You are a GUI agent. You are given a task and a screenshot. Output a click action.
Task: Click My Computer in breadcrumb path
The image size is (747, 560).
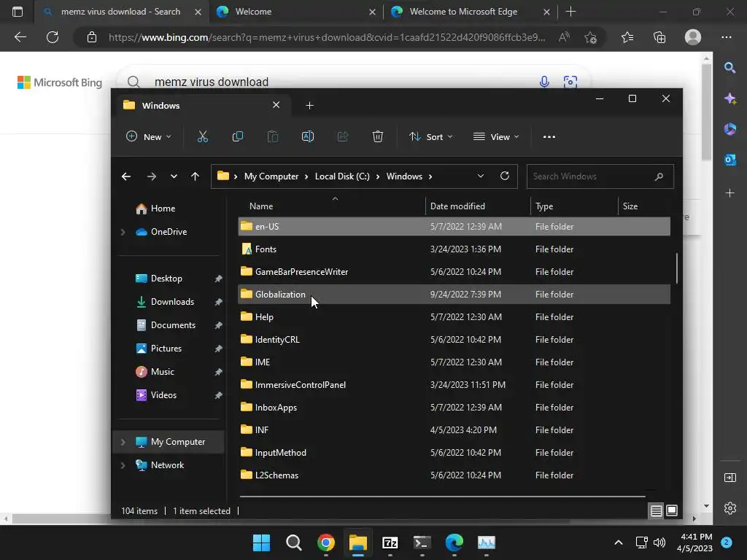click(271, 176)
